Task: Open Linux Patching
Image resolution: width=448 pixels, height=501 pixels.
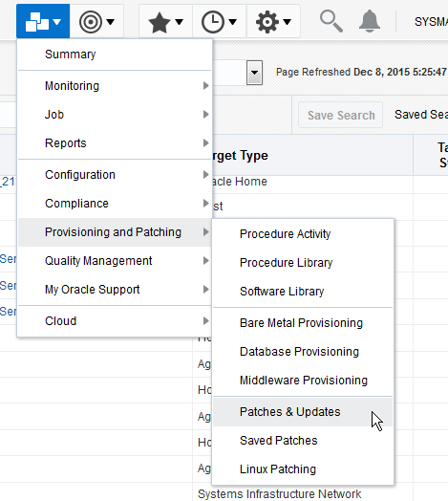Action: [303, 469]
